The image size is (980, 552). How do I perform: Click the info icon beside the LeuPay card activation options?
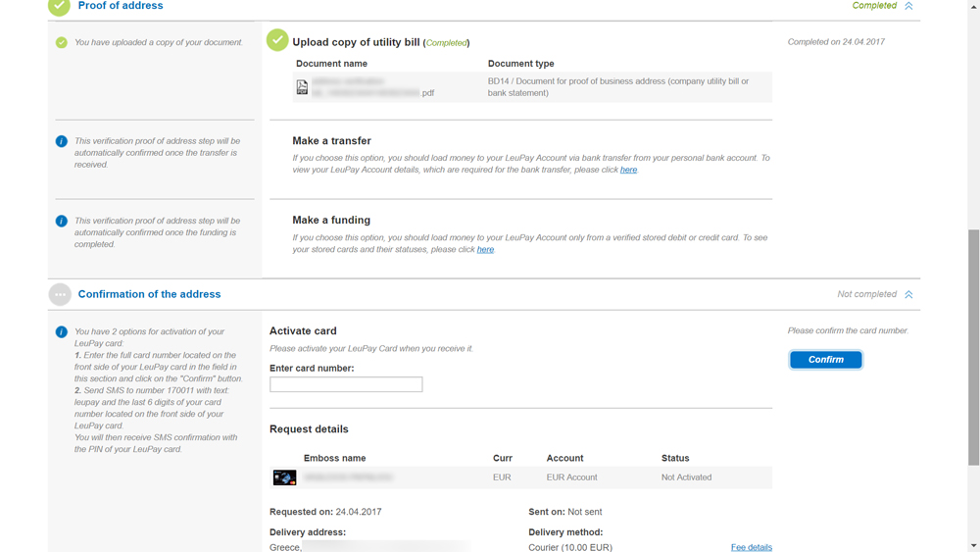point(61,332)
